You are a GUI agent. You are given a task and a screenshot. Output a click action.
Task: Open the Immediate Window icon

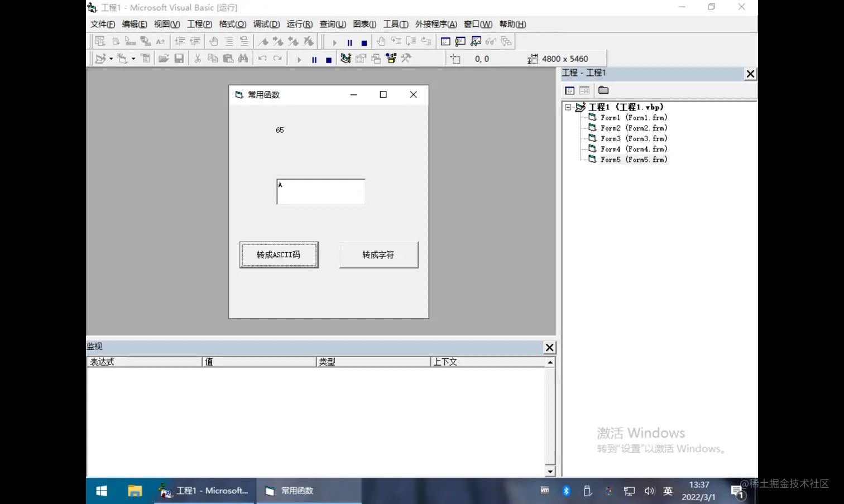pos(461,41)
